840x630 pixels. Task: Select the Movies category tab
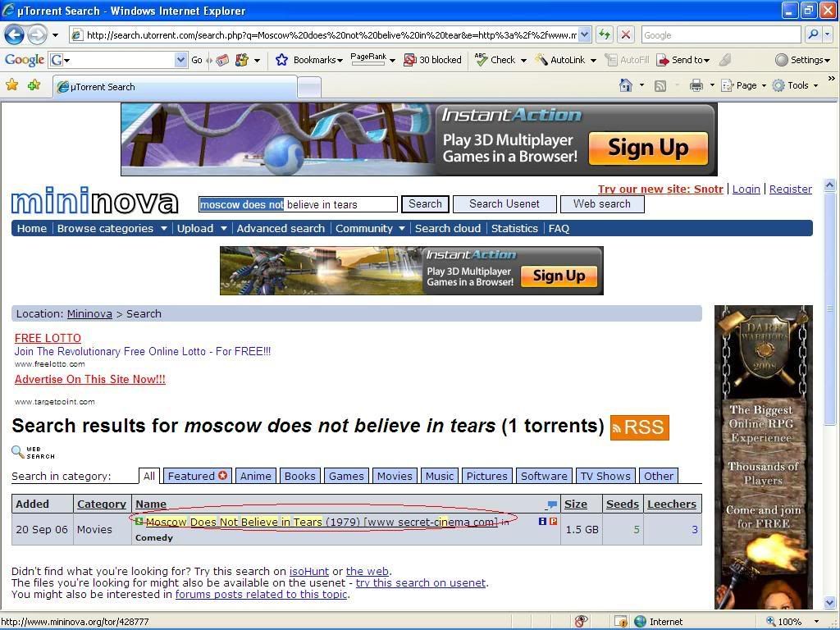click(x=395, y=476)
